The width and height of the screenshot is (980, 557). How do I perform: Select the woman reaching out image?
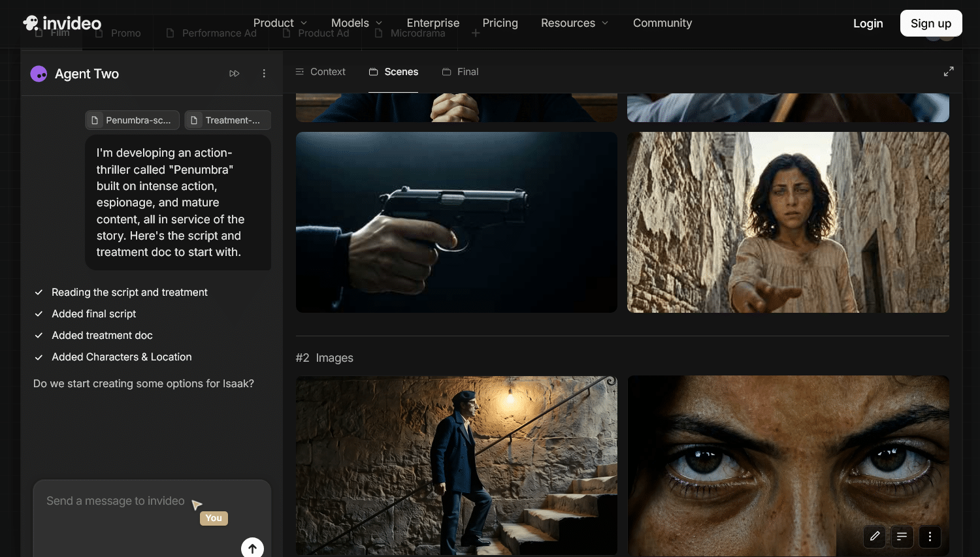788,222
